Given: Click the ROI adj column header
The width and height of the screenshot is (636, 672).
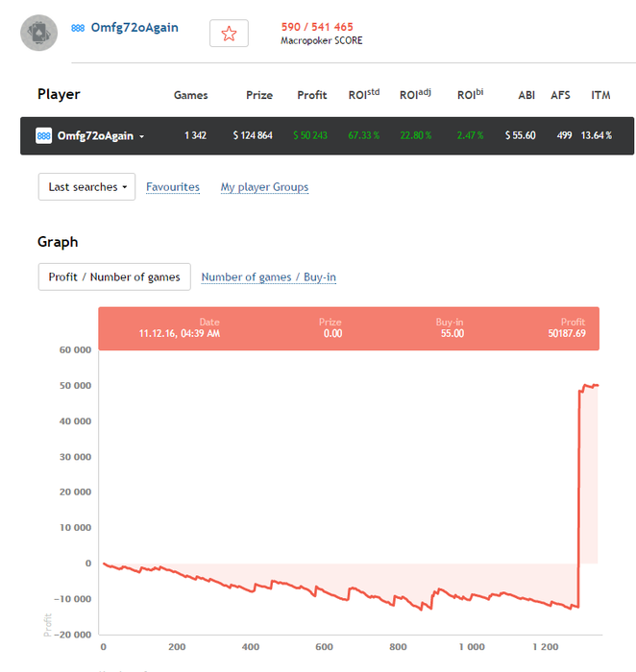Looking at the screenshot, I should [x=415, y=94].
